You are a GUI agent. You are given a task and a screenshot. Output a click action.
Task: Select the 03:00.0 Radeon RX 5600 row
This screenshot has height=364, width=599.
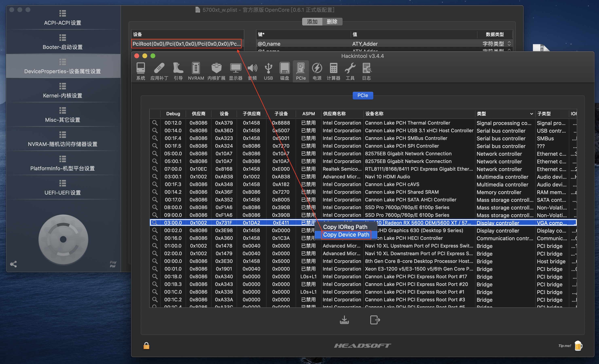(x=363, y=222)
